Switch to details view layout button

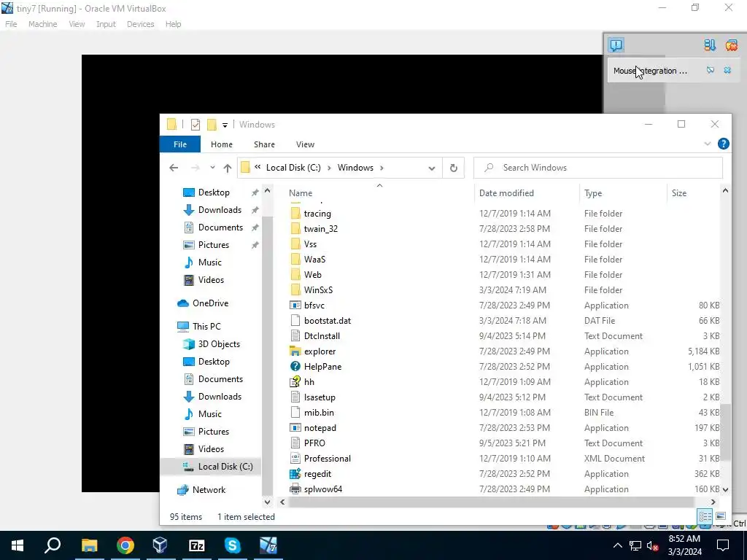coord(705,516)
